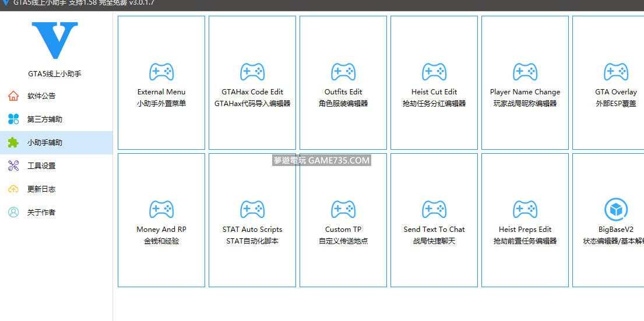Click the clover icon beside 第三方辅助
Image resolution: width=644 pixels, height=321 pixels.
pos(13,119)
